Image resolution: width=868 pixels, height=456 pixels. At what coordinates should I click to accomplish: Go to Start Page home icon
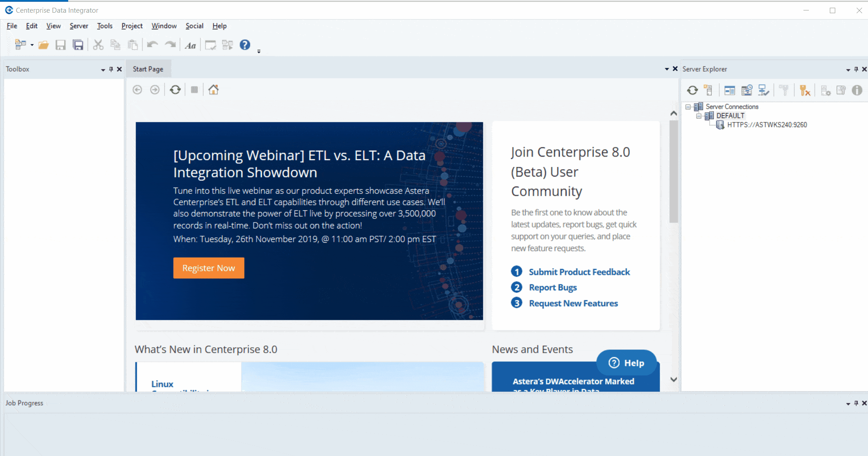[x=213, y=90]
